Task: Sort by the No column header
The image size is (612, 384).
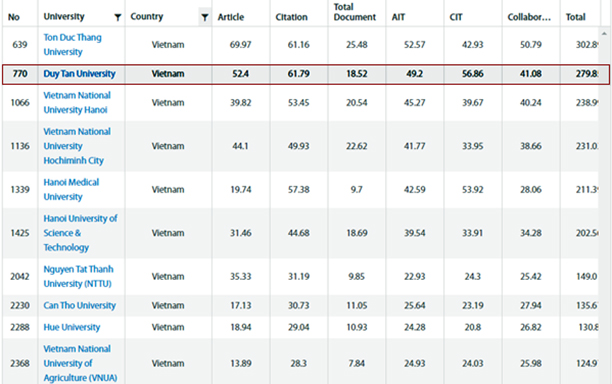Action: 14,17
